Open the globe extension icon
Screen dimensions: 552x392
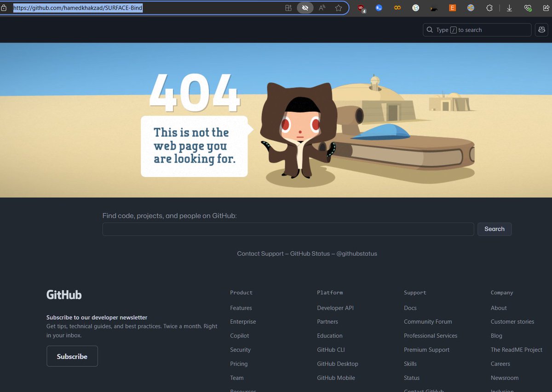(471, 8)
